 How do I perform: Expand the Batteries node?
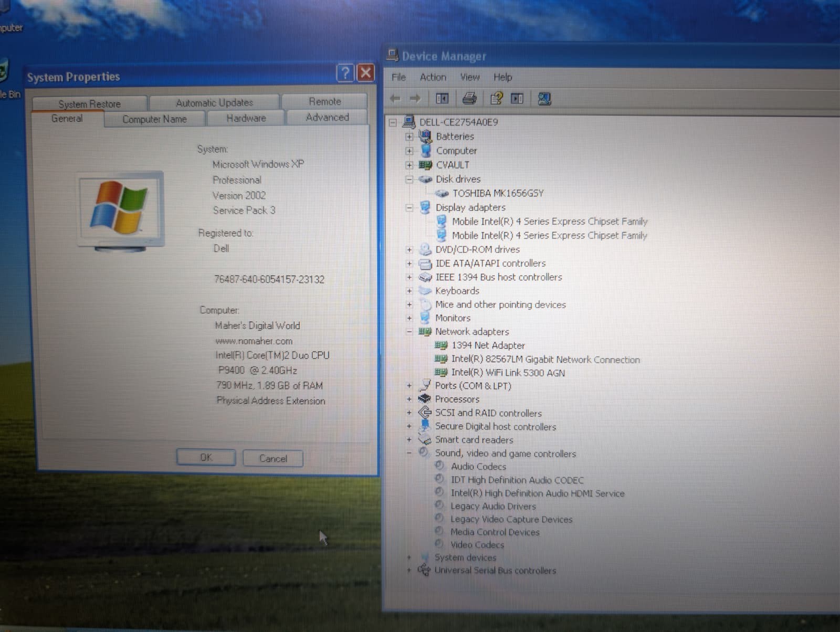(x=409, y=136)
